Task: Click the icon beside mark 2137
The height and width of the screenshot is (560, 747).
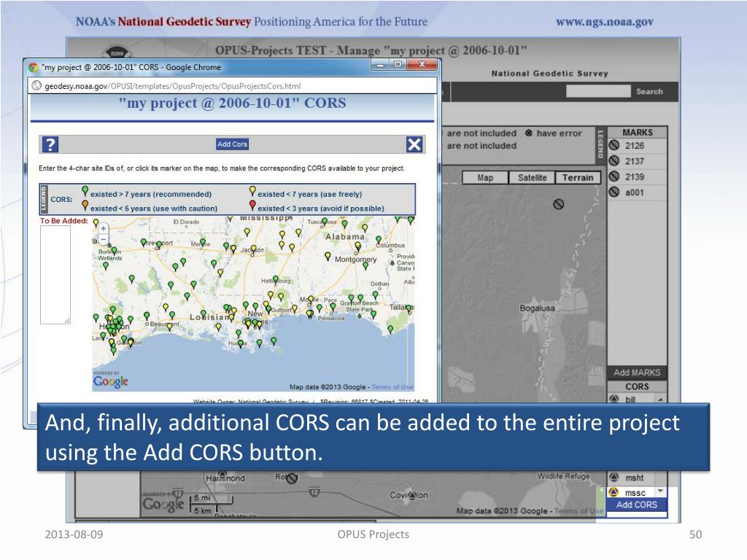Action: (614, 160)
